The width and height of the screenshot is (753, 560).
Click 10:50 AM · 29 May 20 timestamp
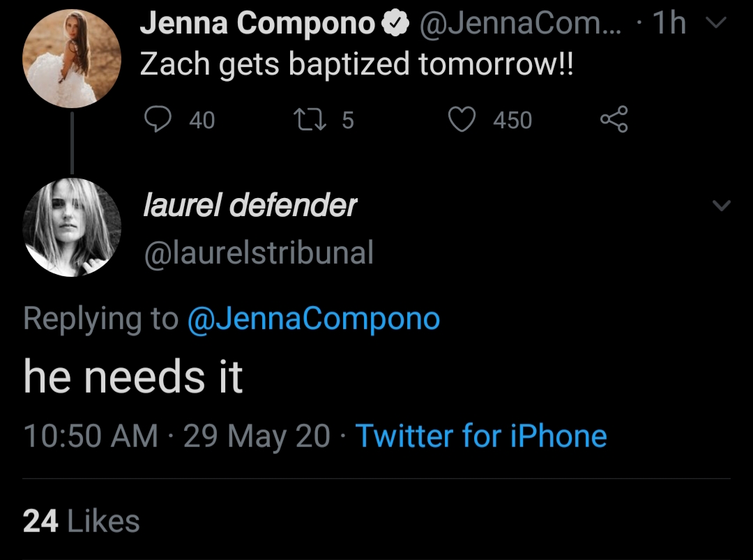click(x=176, y=436)
